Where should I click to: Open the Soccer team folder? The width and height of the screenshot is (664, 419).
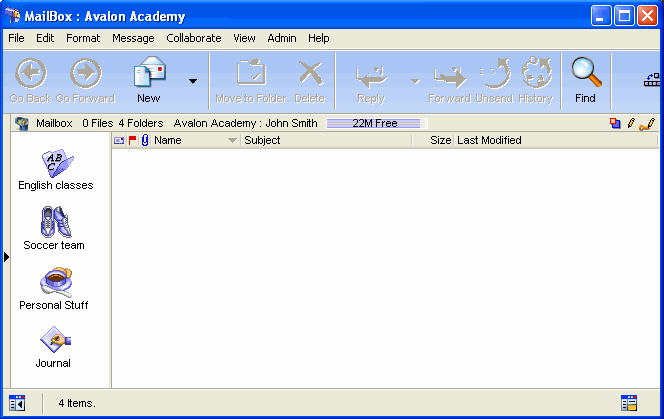[54, 226]
